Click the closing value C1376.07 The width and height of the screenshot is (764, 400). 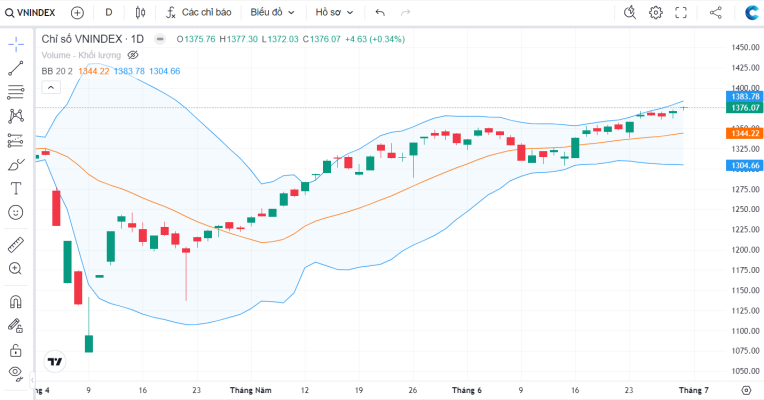click(322, 39)
